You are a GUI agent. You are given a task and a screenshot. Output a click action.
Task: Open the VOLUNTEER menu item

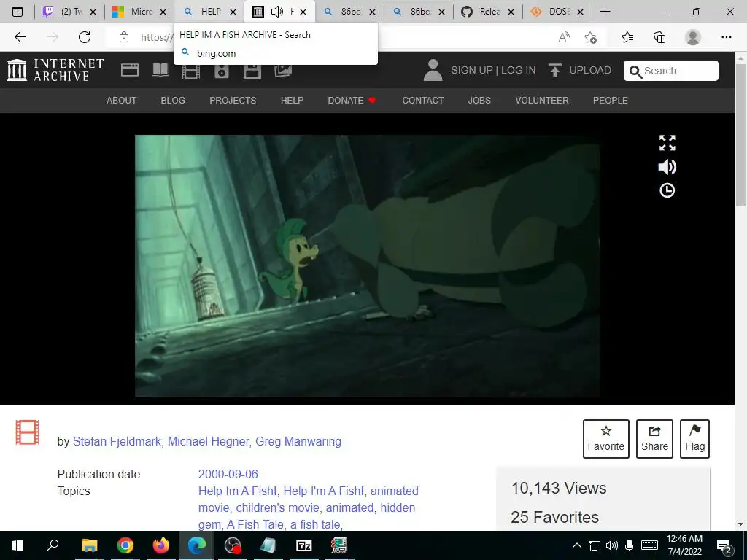(542, 101)
